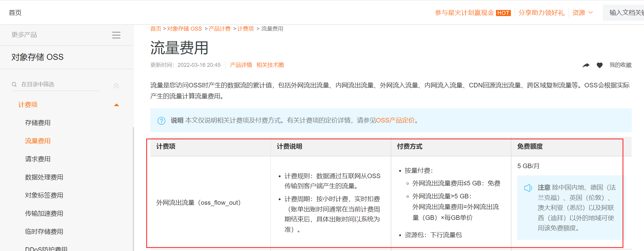The width and height of the screenshot is (644, 251).
Task: Open the hamburger menu beside 更多产品
Action: 116,35
